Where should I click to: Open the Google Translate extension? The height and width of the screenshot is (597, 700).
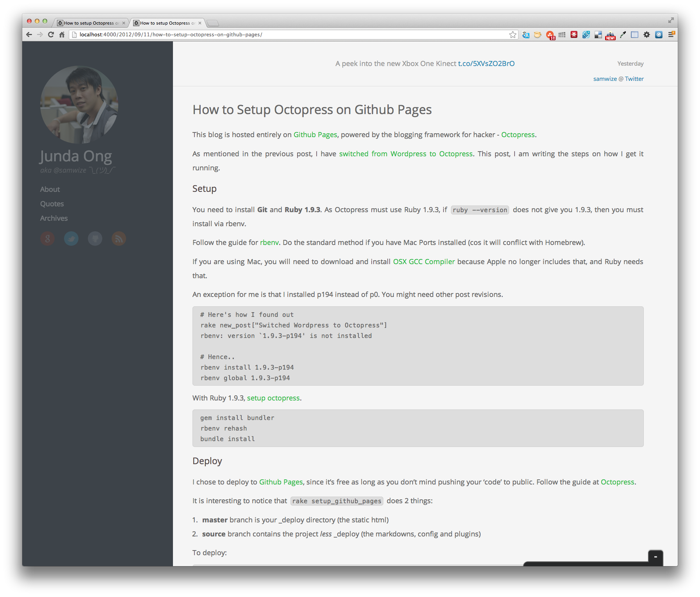526,35
